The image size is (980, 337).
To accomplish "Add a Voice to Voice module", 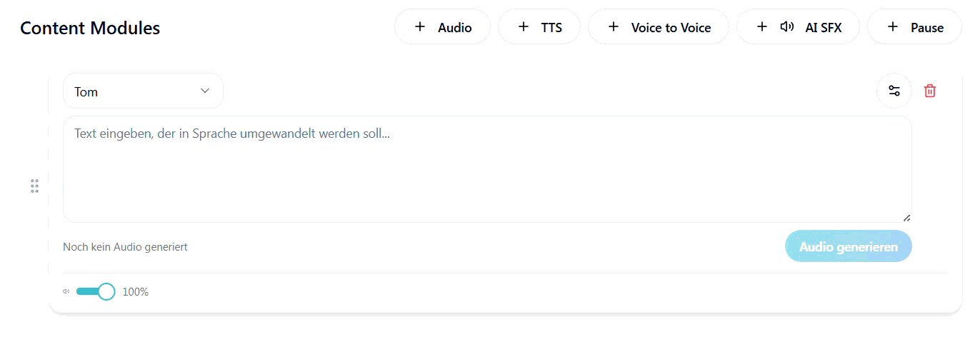I will (658, 27).
